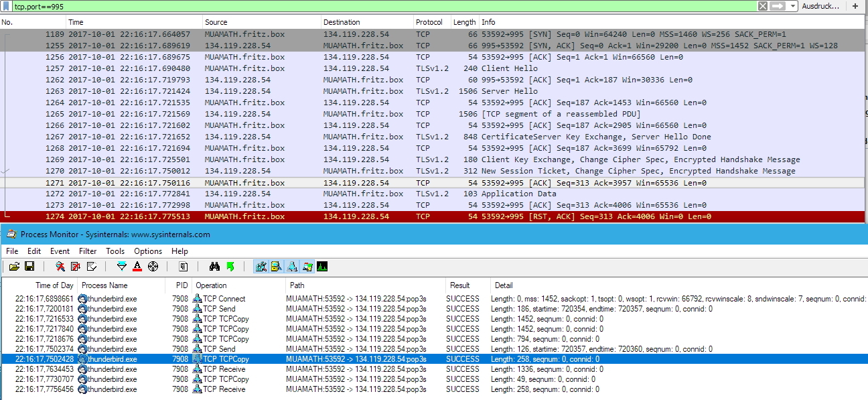This screenshot has height=400, width=868.
Task: Toggle event capture magnifier icon
Action: tap(60, 267)
